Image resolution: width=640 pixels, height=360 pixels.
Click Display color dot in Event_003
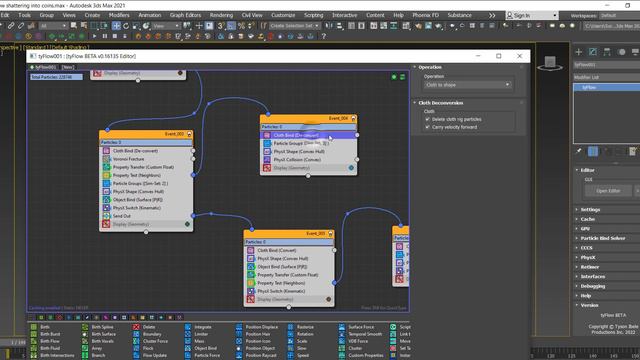pyautogui.click(x=187, y=224)
